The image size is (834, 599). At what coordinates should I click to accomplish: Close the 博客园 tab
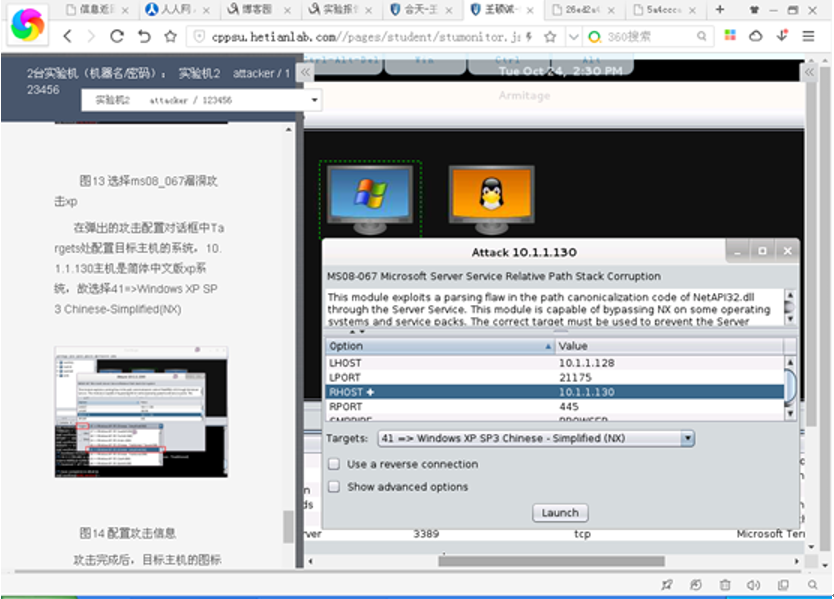(287, 10)
